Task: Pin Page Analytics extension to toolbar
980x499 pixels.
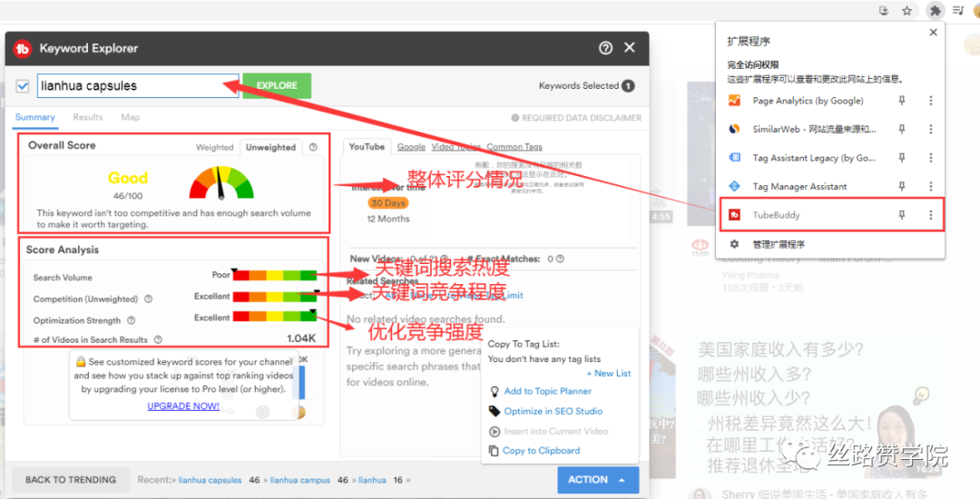Action: click(901, 101)
